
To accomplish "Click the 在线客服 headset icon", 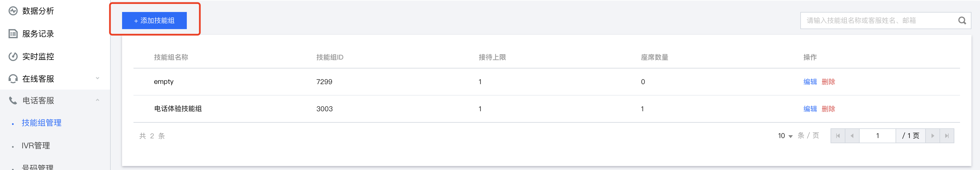I will tap(13, 79).
